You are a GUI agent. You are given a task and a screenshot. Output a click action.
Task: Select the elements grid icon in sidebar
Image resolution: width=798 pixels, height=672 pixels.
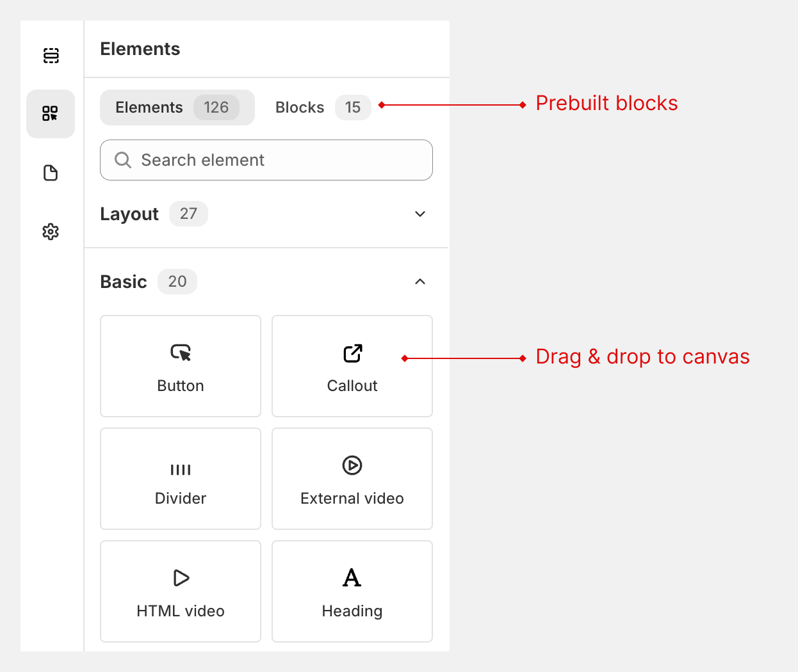pyautogui.click(x=51, y=114)
